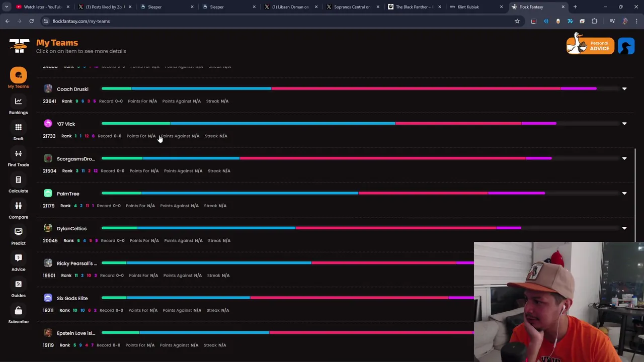Screen dimensions: 644x362
Task: Switch to the Klint Kubiak tab
Action: [476, 7]
